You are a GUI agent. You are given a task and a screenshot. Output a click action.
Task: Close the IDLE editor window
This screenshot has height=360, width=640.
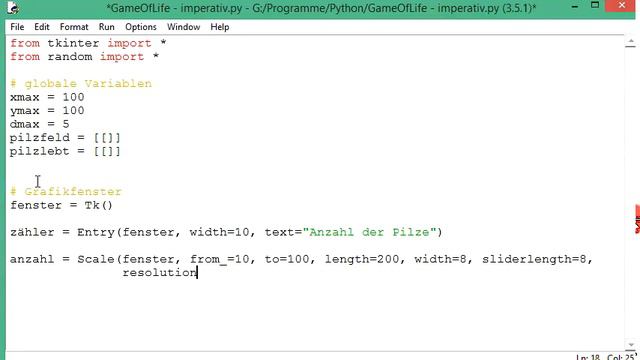coord(622,6)
